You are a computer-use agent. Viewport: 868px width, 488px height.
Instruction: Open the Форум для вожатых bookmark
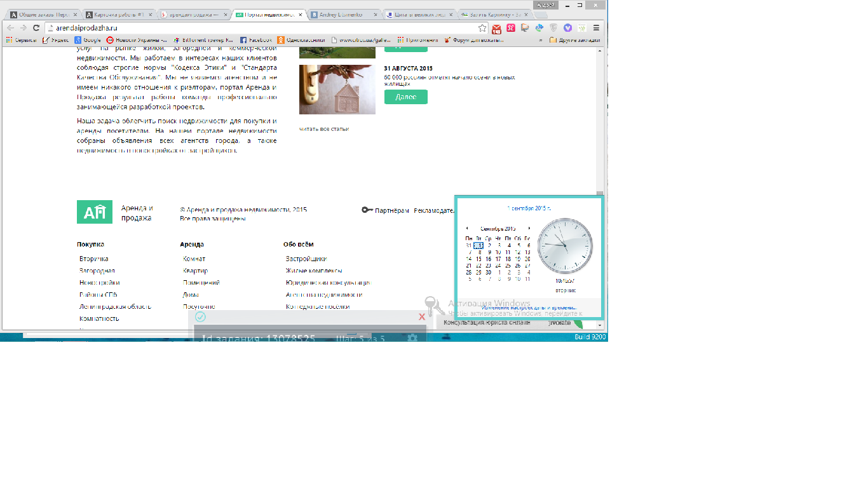tap(474, 40)
